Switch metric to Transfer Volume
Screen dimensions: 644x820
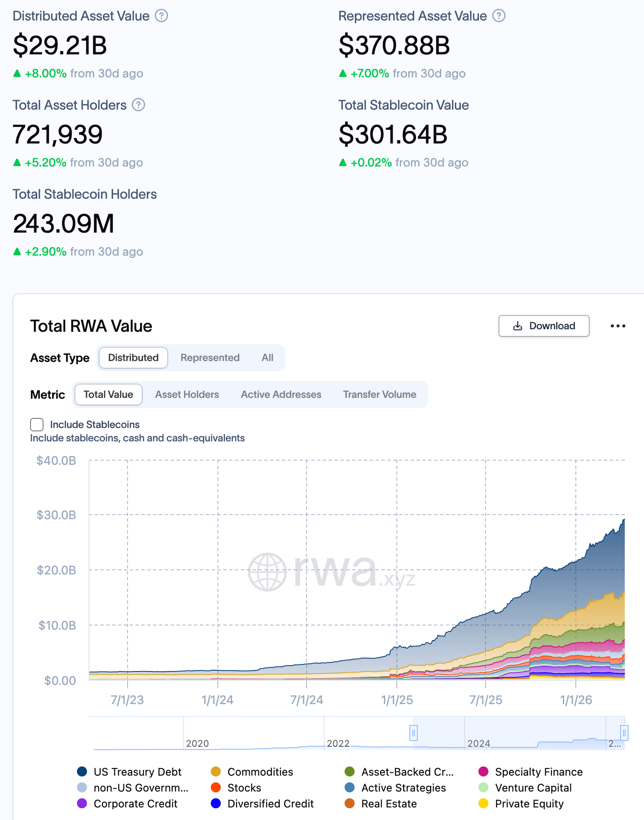pyautogui.click(x=380, y=395)
